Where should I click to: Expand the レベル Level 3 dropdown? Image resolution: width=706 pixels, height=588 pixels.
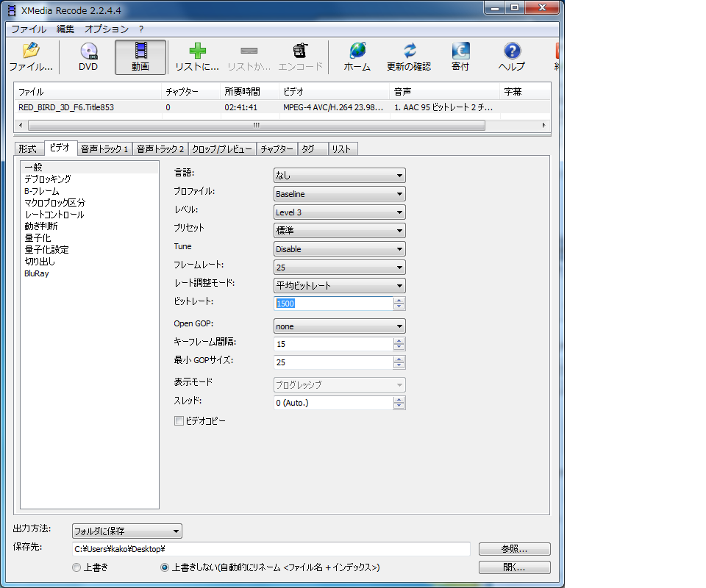pos(340,212)
